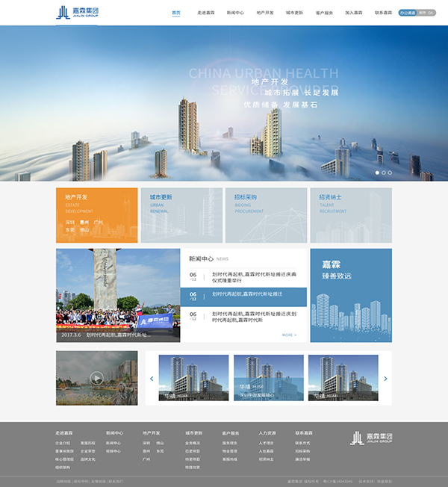Open news item ending 仪式隆重举行
448x487 pixels.
(243, 277)
